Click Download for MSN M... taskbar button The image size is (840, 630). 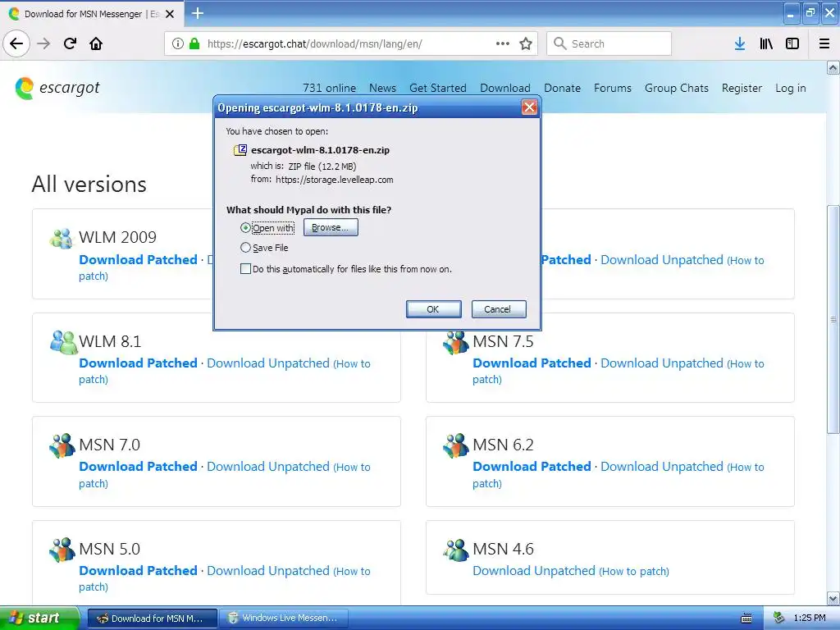[x=152, y=619]
